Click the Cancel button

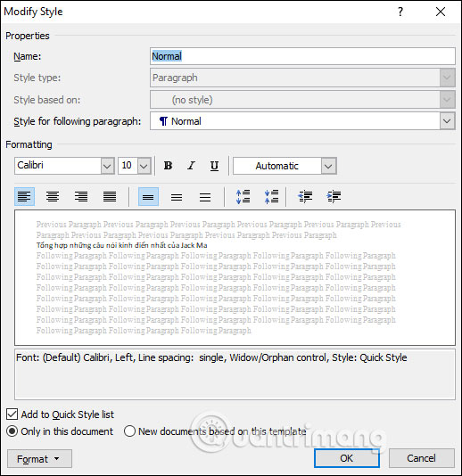coord(421,458)
